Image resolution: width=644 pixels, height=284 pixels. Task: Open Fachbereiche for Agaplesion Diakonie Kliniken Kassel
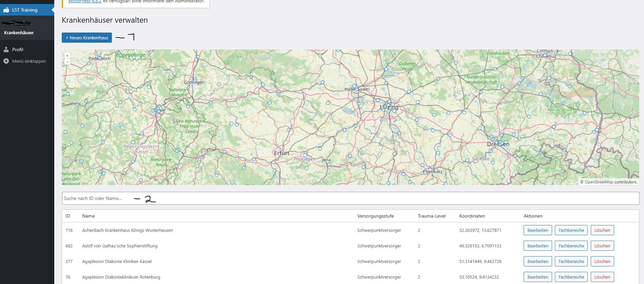click(571, 261)
